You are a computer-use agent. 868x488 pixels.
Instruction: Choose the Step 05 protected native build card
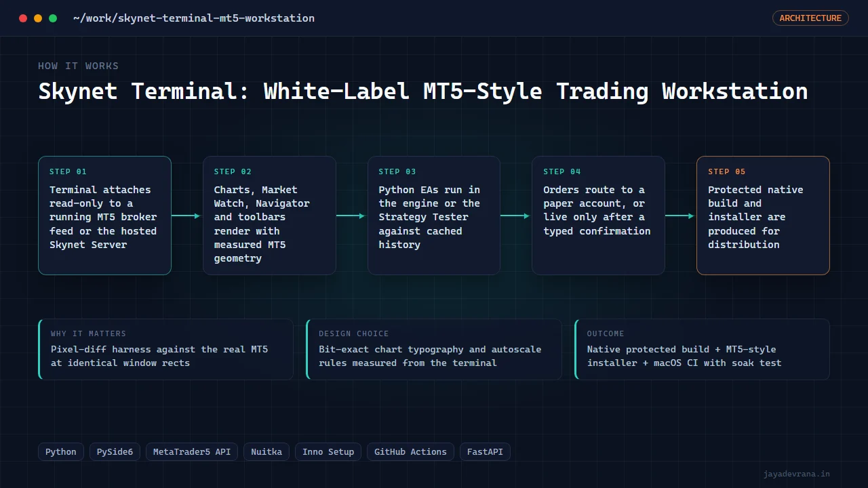[x=763, y=216]
